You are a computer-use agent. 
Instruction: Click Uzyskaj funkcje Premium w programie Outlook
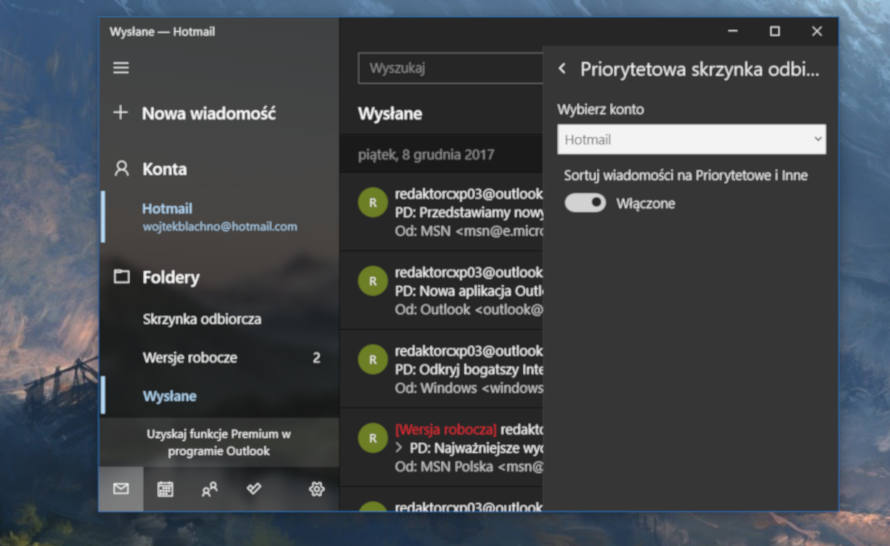click(219, 442)
